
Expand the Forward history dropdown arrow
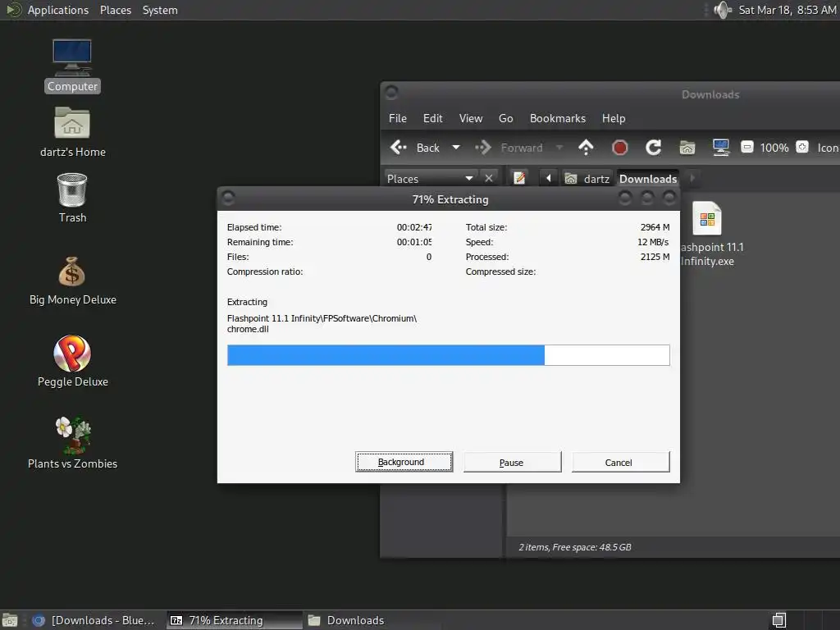coord(559,148)
